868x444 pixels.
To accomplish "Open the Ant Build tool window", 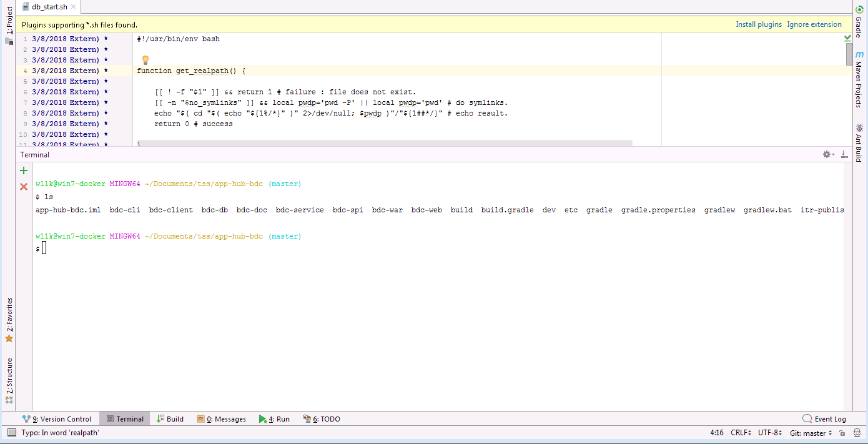I will pos(859,143).
